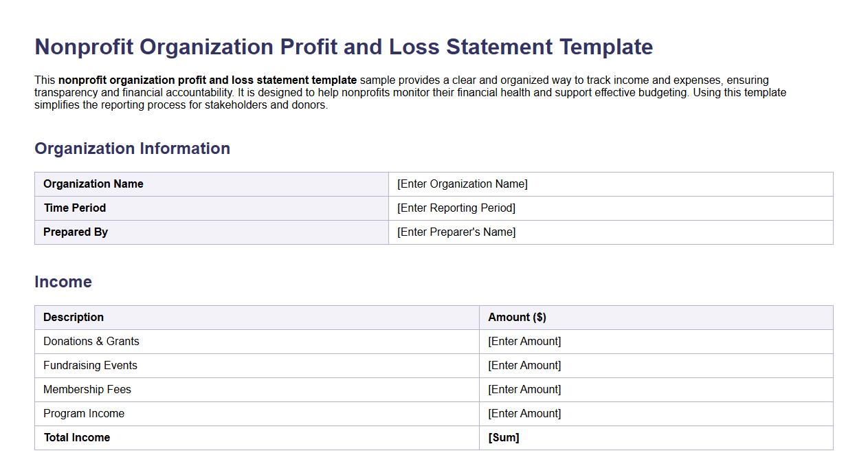Click the Total Income label cell
868x453 pixels.
76,437
